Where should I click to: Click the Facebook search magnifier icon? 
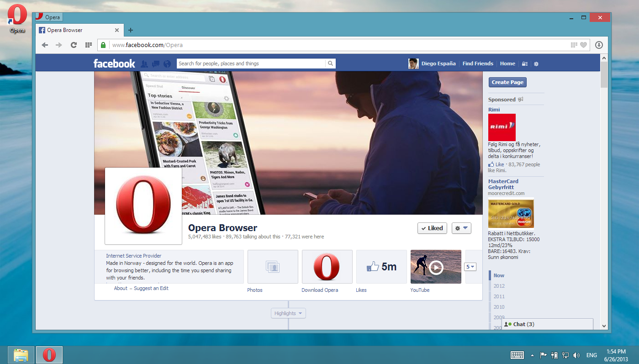click(x=331, y=63)
